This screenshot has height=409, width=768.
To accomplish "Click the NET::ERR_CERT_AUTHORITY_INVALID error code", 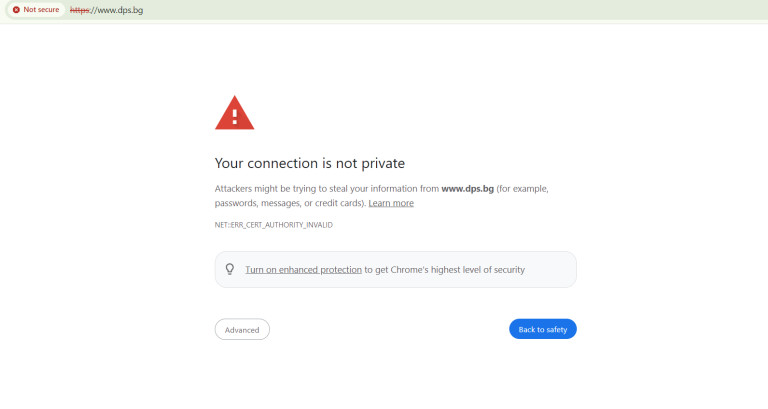I will 273,225.
